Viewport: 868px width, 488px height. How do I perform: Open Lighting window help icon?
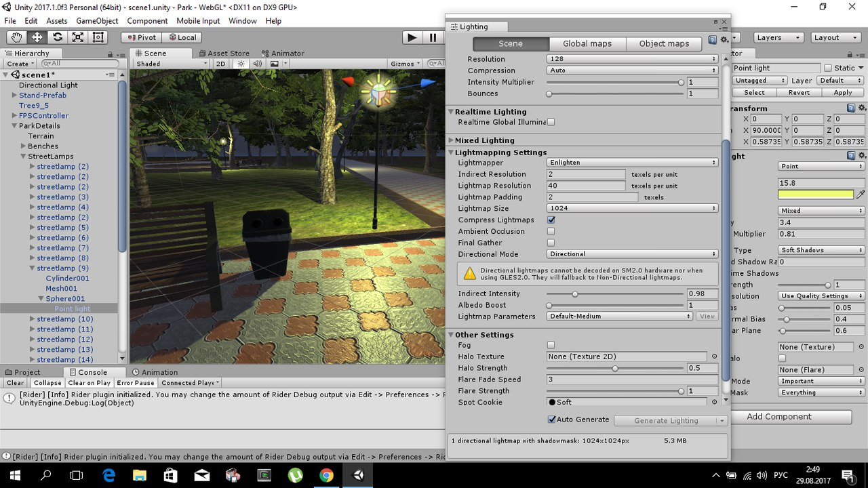(713, 40)
